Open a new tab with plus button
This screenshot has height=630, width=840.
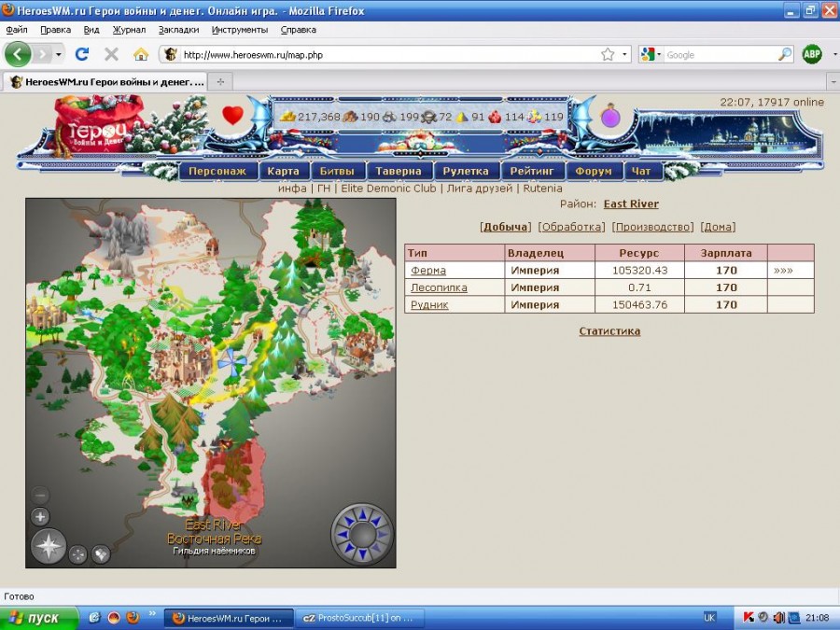pyautogui.click(x=220, y=82)
